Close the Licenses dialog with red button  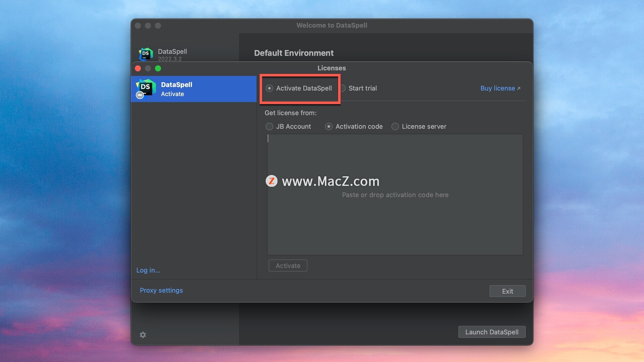click(x=138, y=68)
